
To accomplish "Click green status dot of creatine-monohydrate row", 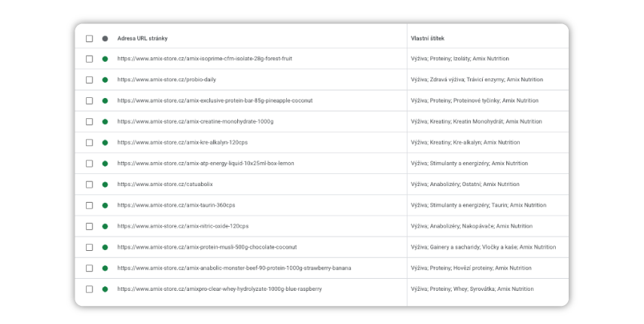I will 105,121.
